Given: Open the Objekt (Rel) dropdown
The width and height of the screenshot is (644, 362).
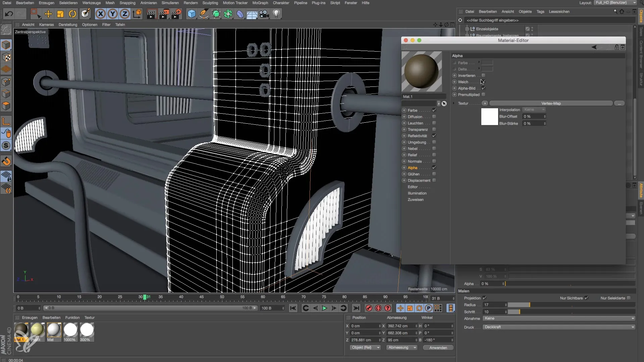Looking at the screenshot, I should point(365,348).
